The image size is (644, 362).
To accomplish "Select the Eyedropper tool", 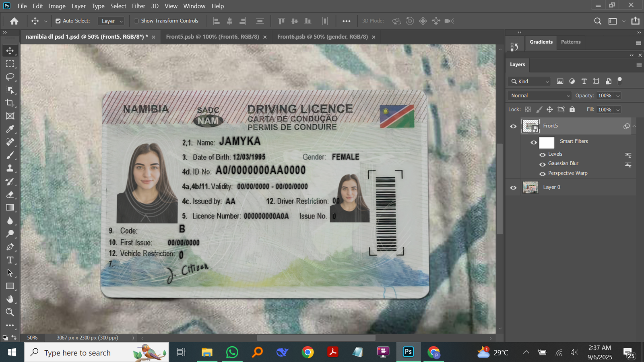I will (10, 129).
